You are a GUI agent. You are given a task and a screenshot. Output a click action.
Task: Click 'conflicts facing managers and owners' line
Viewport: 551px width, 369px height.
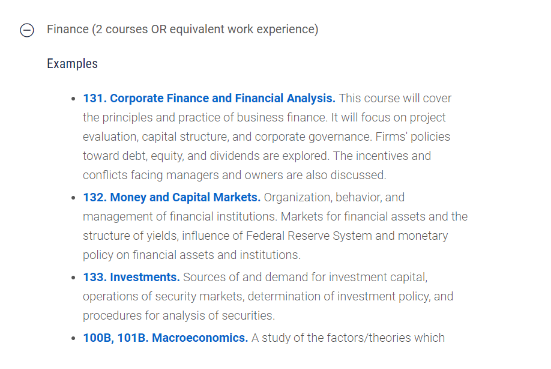pyautogui.click(x=234, y=175)
